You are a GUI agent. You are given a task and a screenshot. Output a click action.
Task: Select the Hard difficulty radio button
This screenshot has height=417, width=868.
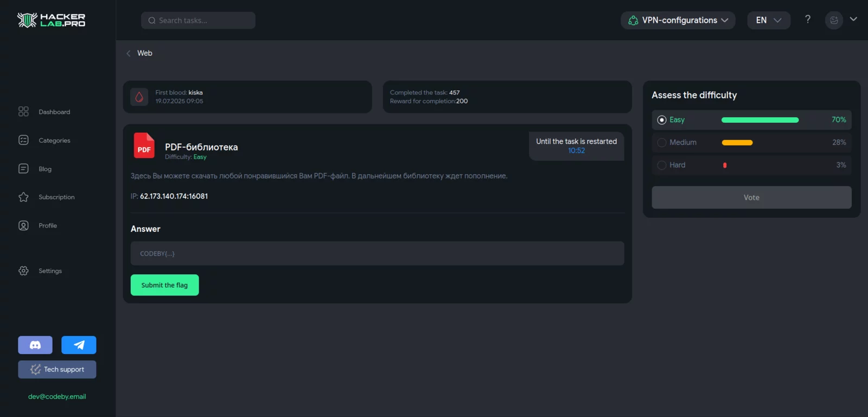coord(662,165)
